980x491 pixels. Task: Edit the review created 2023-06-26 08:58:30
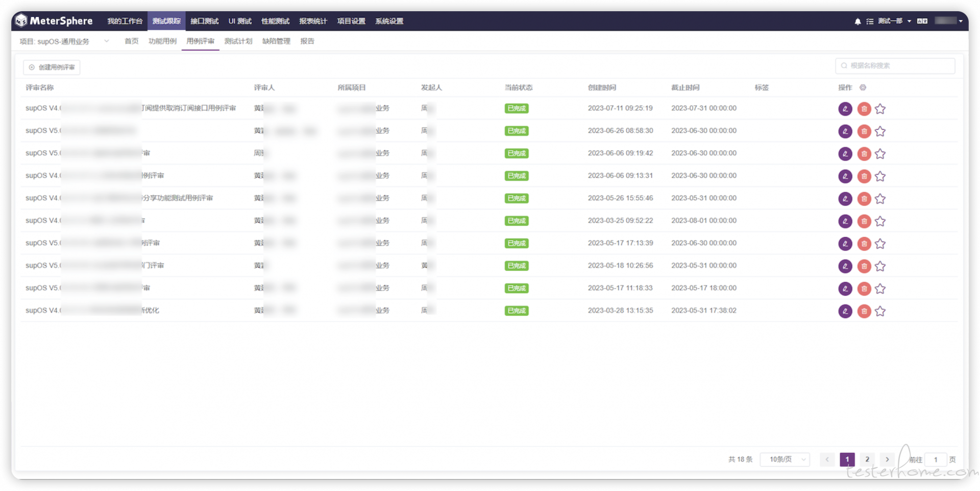pyautogui.click(x=845, y=131)
